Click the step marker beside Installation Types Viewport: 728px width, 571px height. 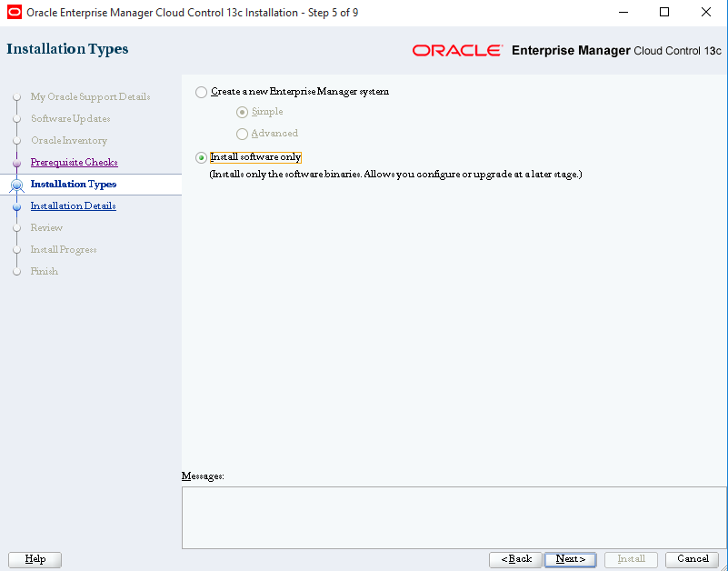17,184
